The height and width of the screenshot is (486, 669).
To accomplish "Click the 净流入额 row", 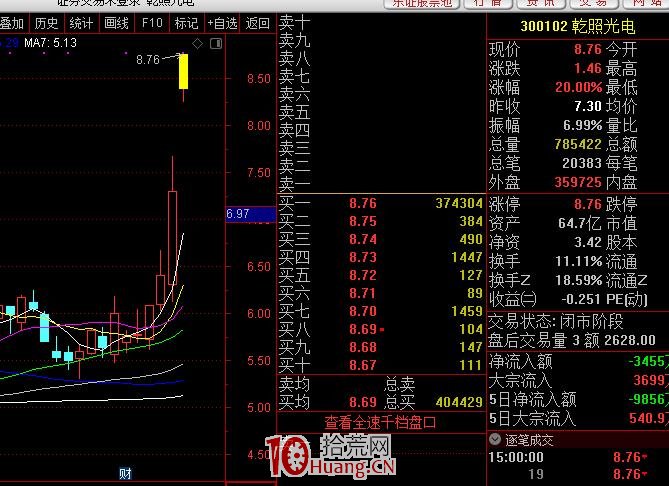I will click(578, 362).
